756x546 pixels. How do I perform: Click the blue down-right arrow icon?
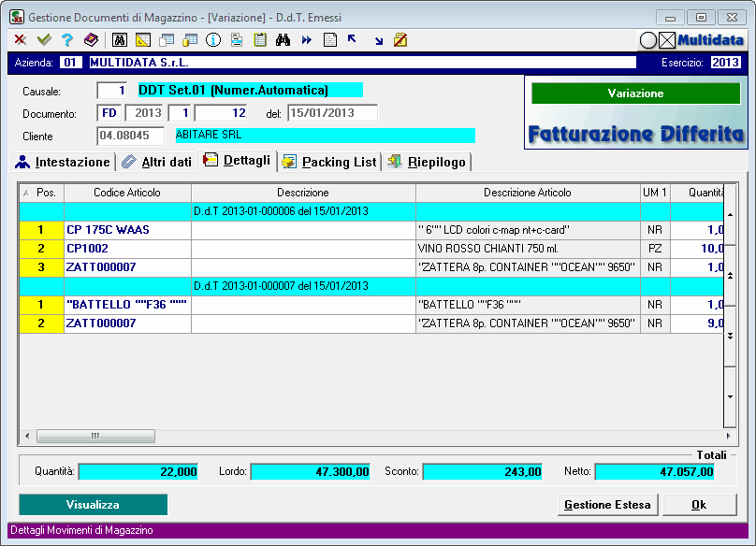pyautogui.click(x=379, y=41)
